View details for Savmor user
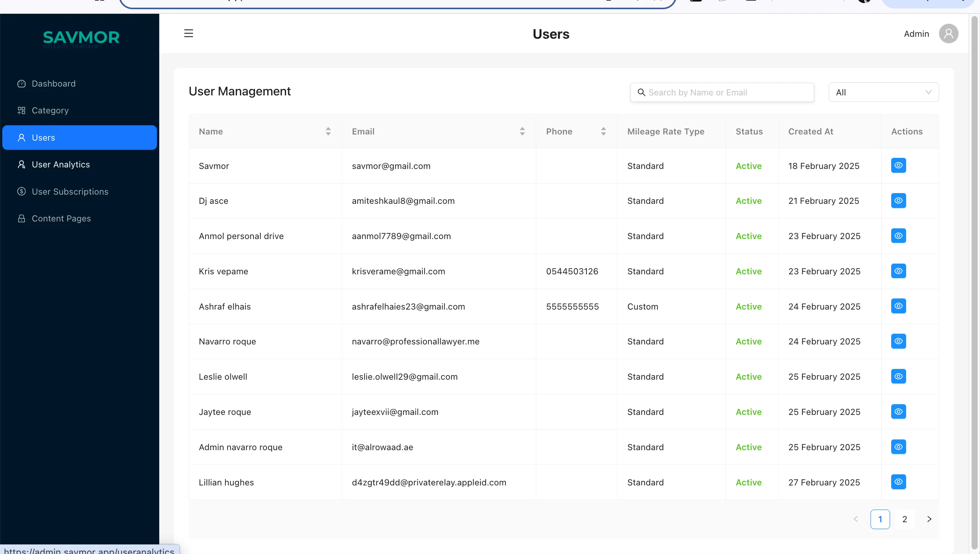This screenshot has height=554, width=980. [898, 166]
